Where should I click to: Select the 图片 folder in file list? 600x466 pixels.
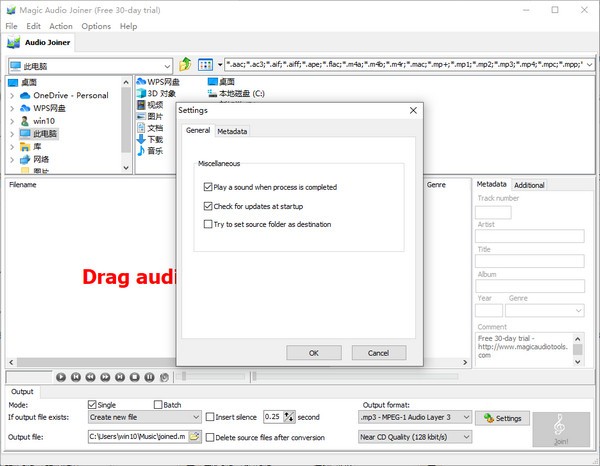point(150,116)
